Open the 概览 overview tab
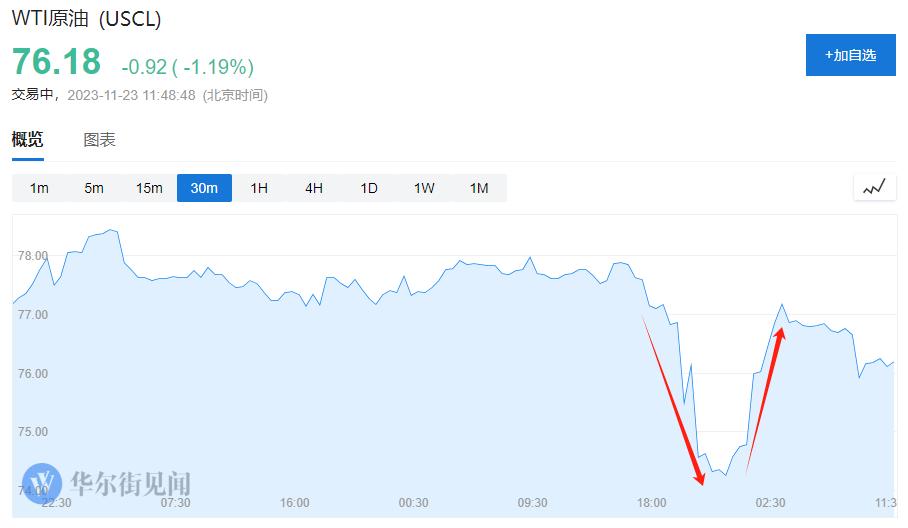This screenshot has height=528, width=908. pos(27,140)
